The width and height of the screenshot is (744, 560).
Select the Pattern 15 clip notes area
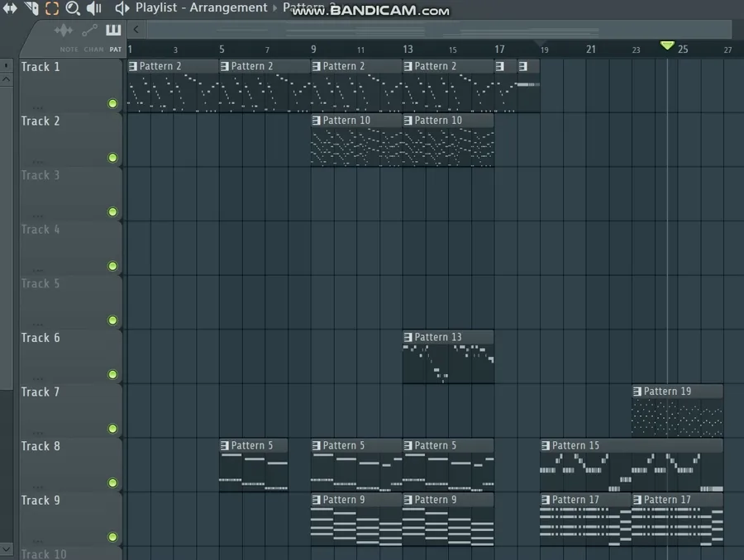pyautogui.click(x=631, y=472)
